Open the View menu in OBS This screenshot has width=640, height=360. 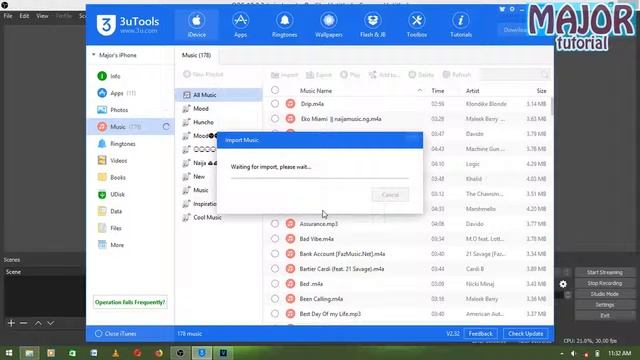coord(42,16)
